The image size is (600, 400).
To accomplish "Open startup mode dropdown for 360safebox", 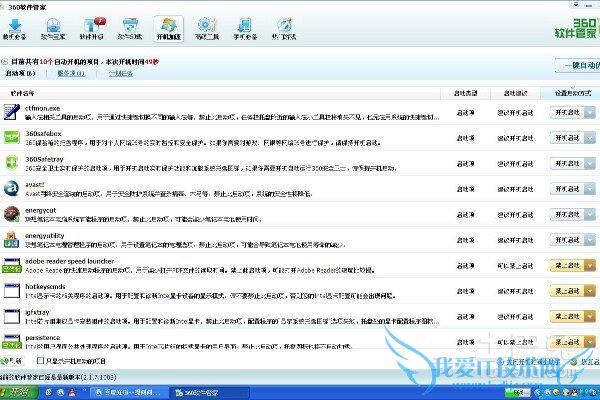I will [x=590, y=138].
